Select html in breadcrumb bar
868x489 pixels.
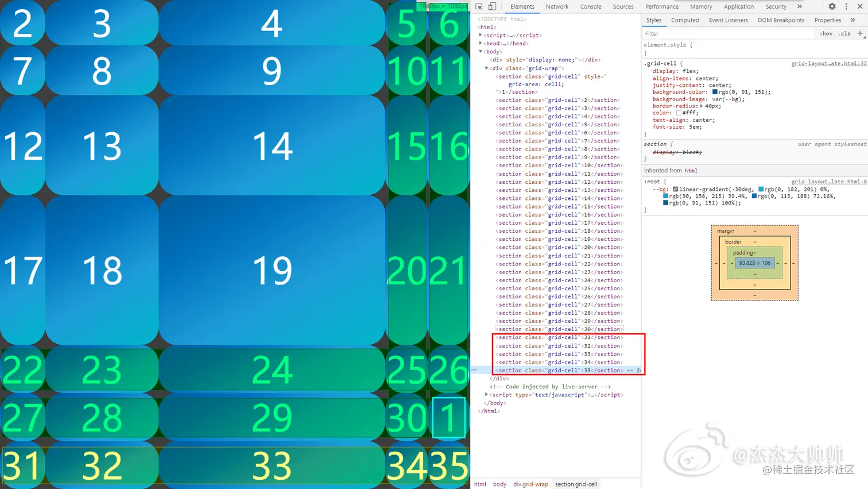tap(480, 484)
